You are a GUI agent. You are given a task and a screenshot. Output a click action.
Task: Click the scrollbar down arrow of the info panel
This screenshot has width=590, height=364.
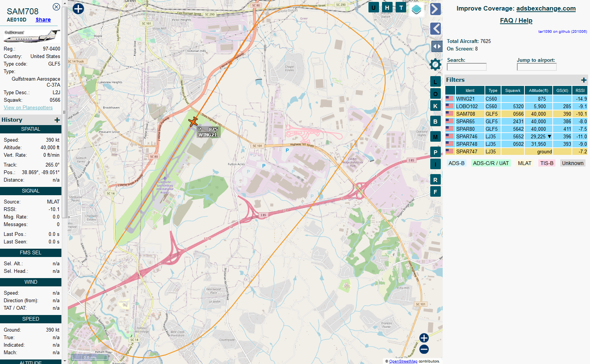(x=64, y=361)
